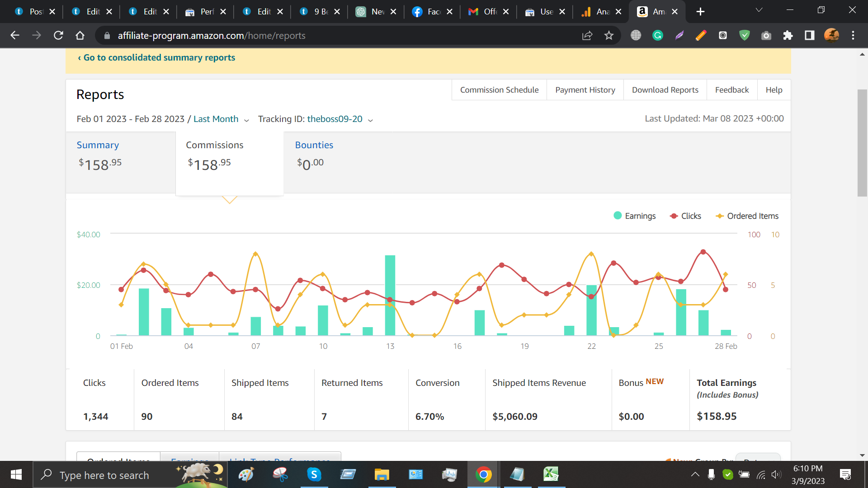
Task: Switch to the Gmail tab
Action: (x=488, y=12)
